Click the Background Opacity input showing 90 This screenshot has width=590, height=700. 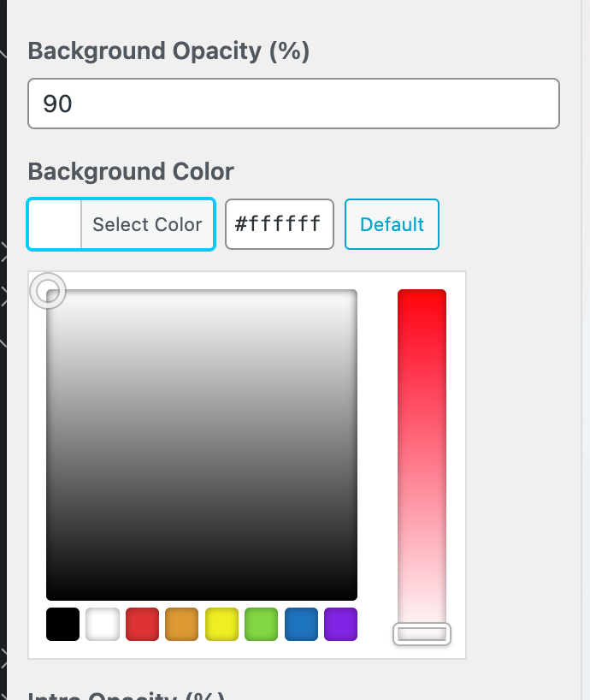[x=293, y=103]
